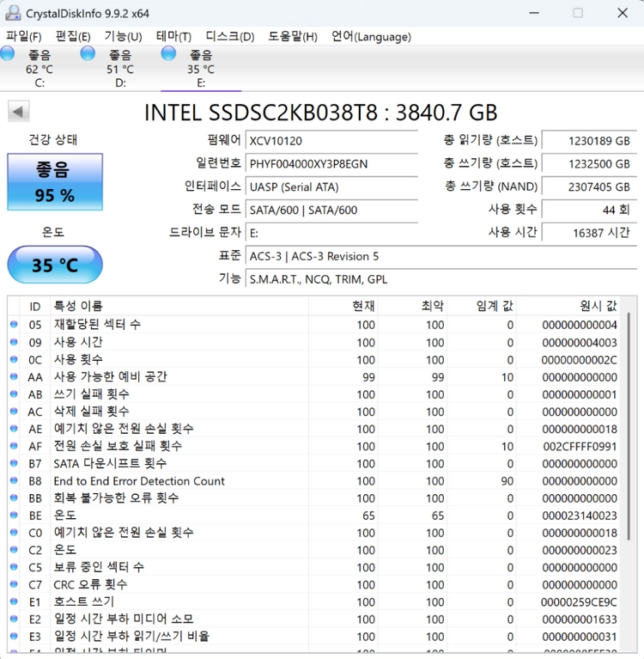Click status dot for attribute 05 row

click(x=14, y=325)
